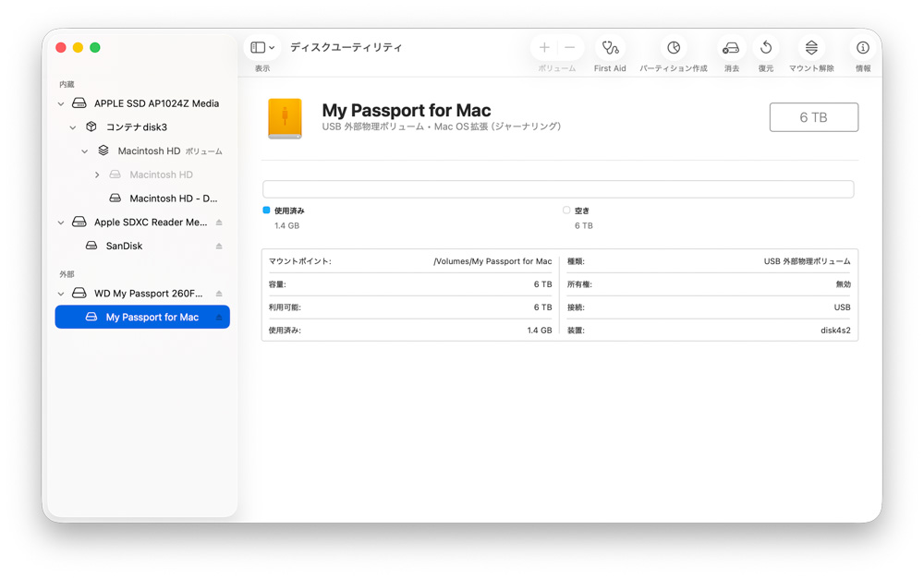Run First Aid stethoscope icon
The height and width of the screenshot is (578, 924).
(610, 48)
